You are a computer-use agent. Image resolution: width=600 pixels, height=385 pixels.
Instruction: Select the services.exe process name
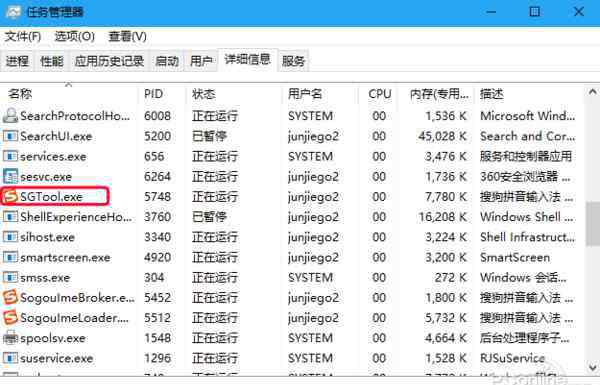click(53, 156)
